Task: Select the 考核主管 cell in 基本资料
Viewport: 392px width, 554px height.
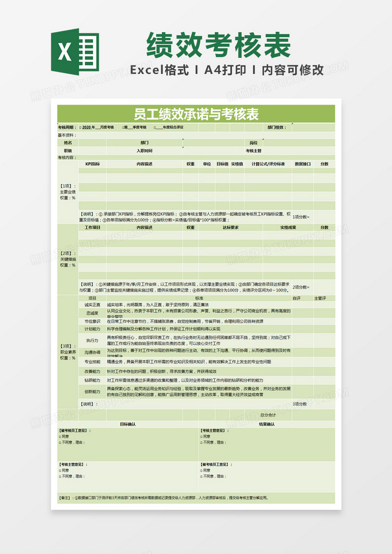Action: point(253,151)
